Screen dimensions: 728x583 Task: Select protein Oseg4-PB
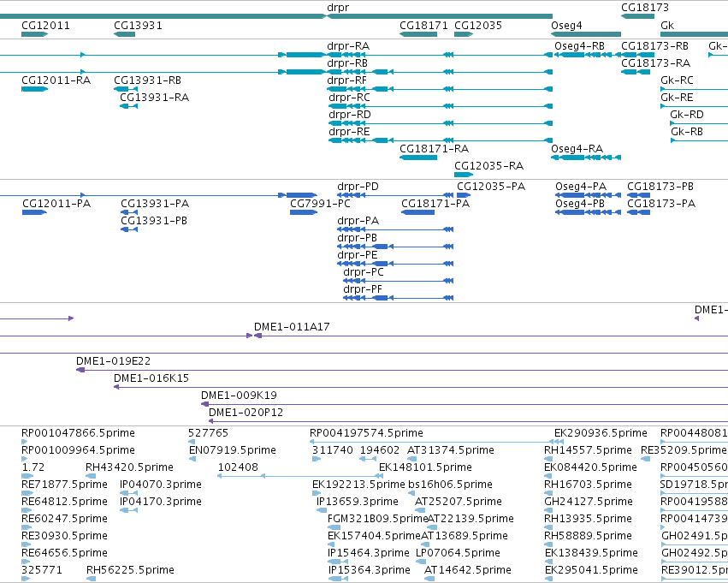pyautogui.click(x=580, y=204)
